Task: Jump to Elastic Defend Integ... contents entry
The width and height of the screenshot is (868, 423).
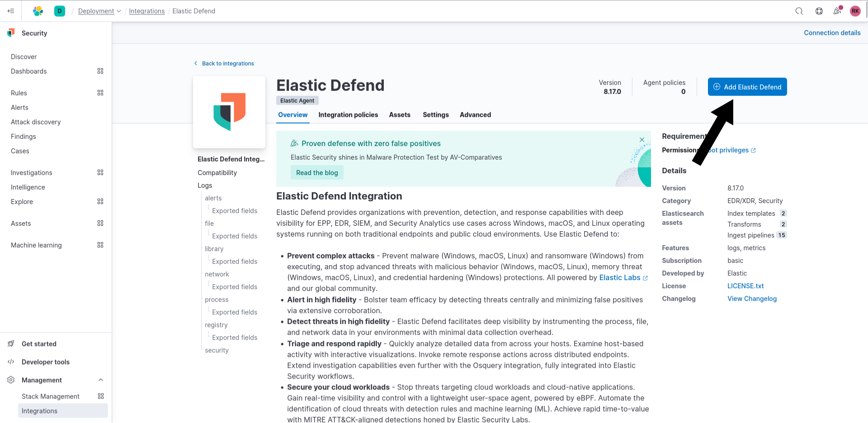Action: pos(231,159)
